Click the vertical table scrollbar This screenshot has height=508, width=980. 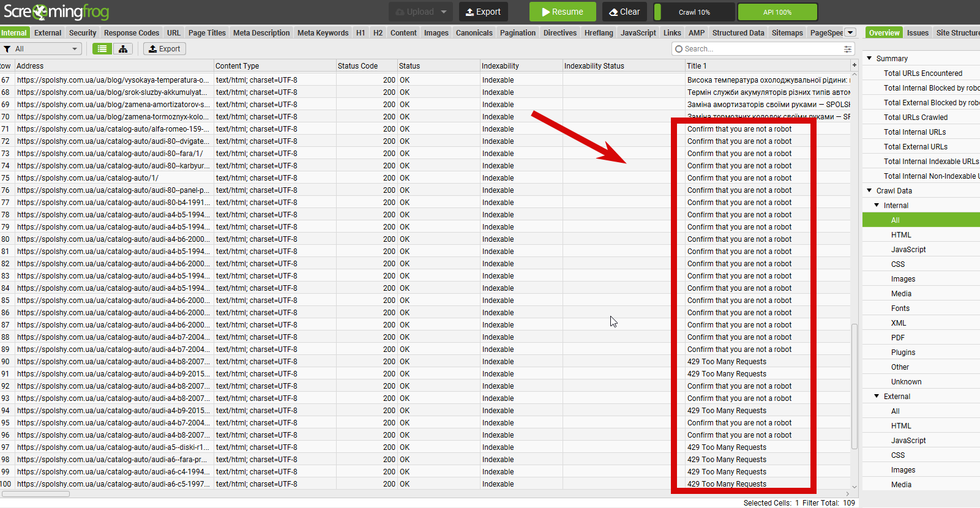click(855, 386)
